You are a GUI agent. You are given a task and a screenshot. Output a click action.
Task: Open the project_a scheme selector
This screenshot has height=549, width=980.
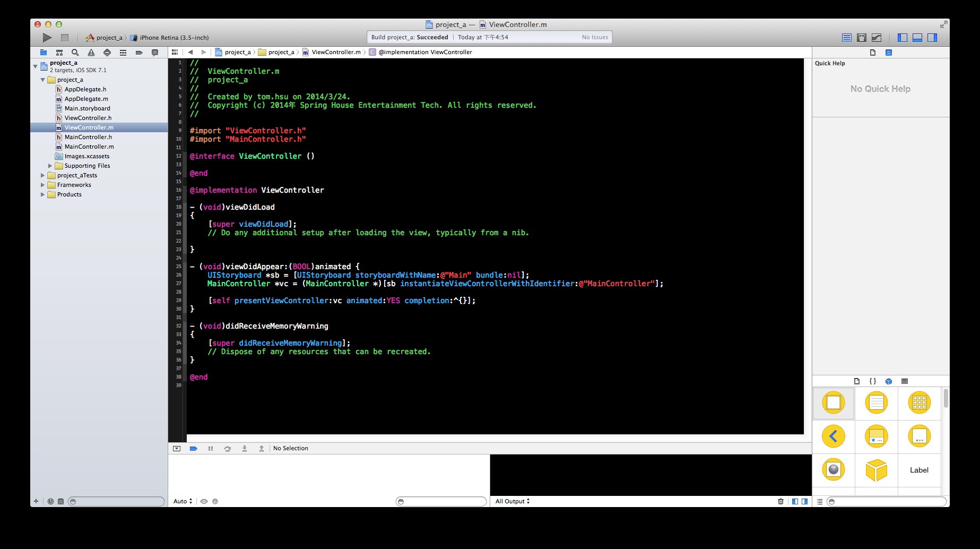[104, 38]
